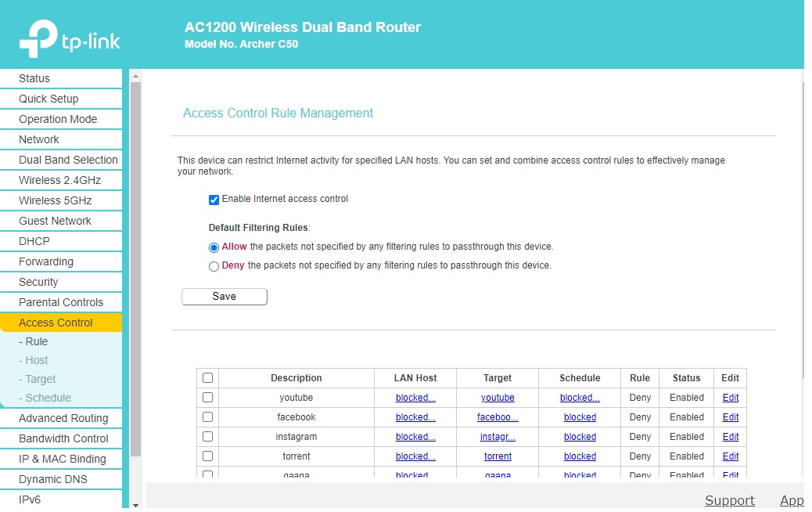Edit the torrent rule
The height and width of the screenshot is (512, 812).
click(x=730, y=456)
